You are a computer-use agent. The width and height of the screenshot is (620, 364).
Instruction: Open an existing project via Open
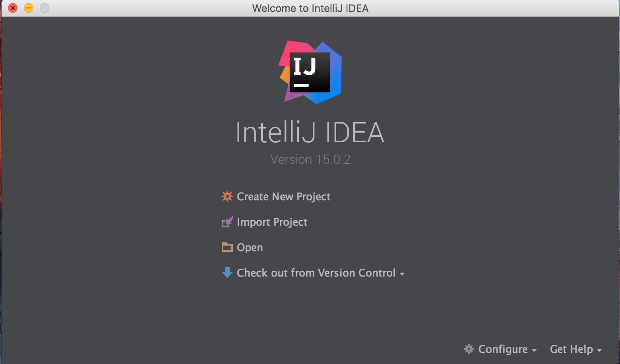(250, 247)
